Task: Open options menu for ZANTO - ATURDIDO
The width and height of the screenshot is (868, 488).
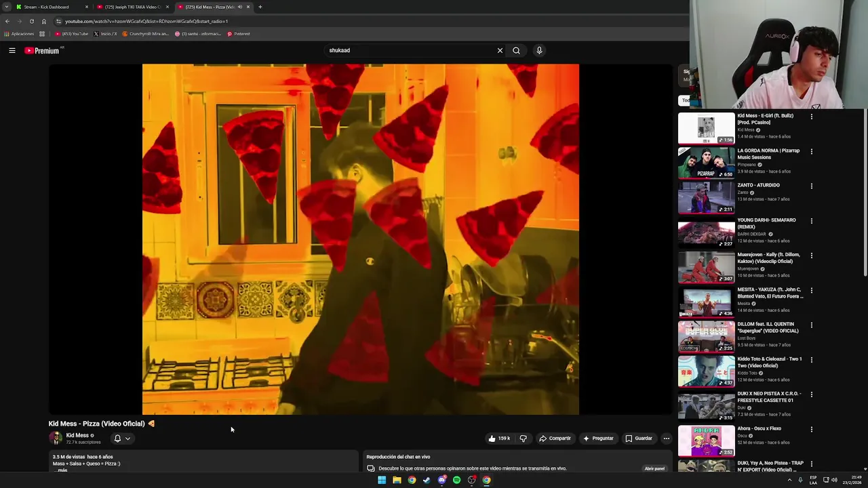Action: [811, 186]
